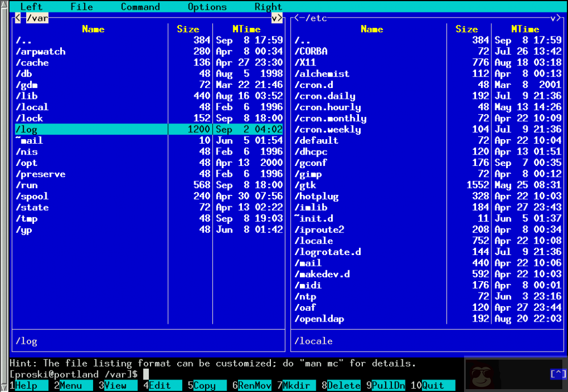Open the left panel's "v>" chevron

click(277, 18)
